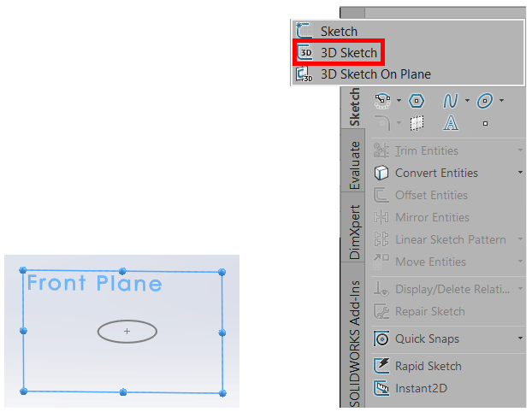Expand the Convert Entities dropdown arrow

pyautogui.click(x=520, y=173)
